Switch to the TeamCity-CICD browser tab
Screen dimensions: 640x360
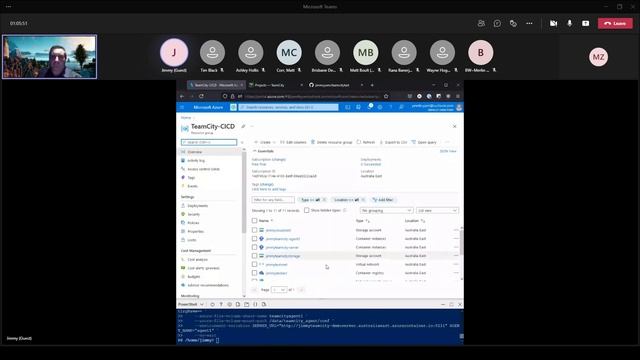(x=216, y=85)
